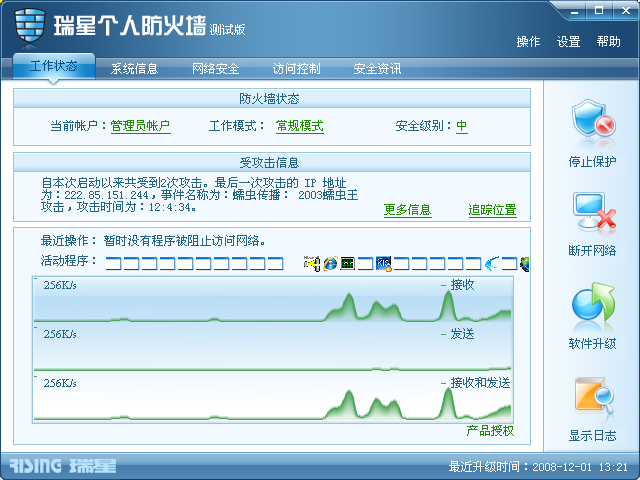Click the Rising shield logo in title bar
This screenshot has width=640, height=480.
coord(29,26)
